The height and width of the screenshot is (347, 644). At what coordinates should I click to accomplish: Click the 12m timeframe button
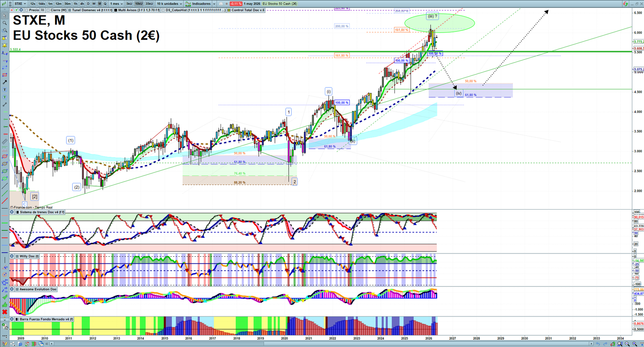(58, 4)
